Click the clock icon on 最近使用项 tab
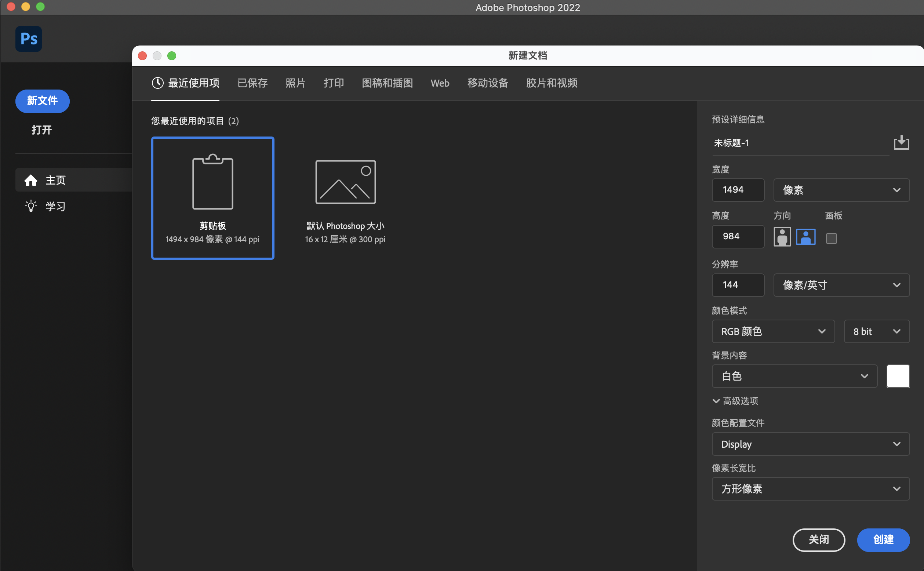This screenshot has height=571, width=924. [157, 83]
